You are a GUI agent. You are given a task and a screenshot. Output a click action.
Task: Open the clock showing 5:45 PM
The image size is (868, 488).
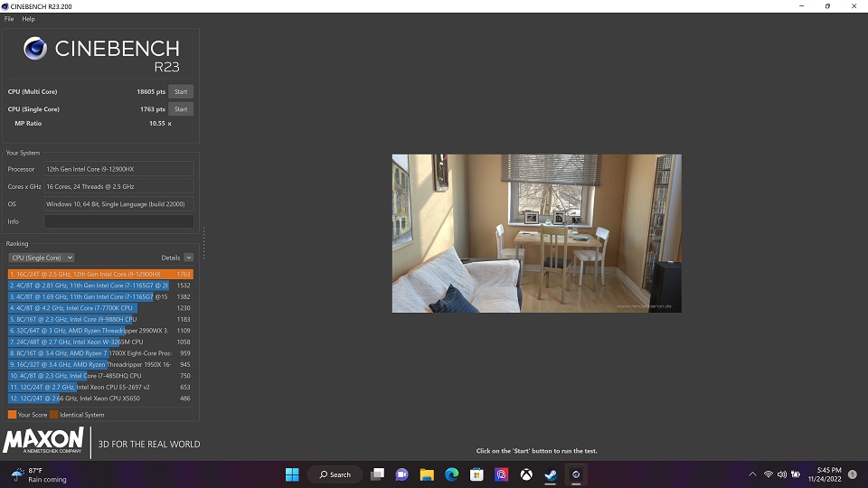point(825,474)
